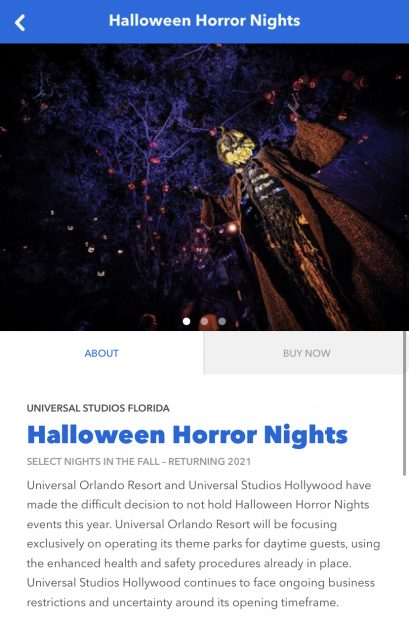Switch to the ABOUT tab
The width and height of the screenshot is (409, 625).
point(102,353)
